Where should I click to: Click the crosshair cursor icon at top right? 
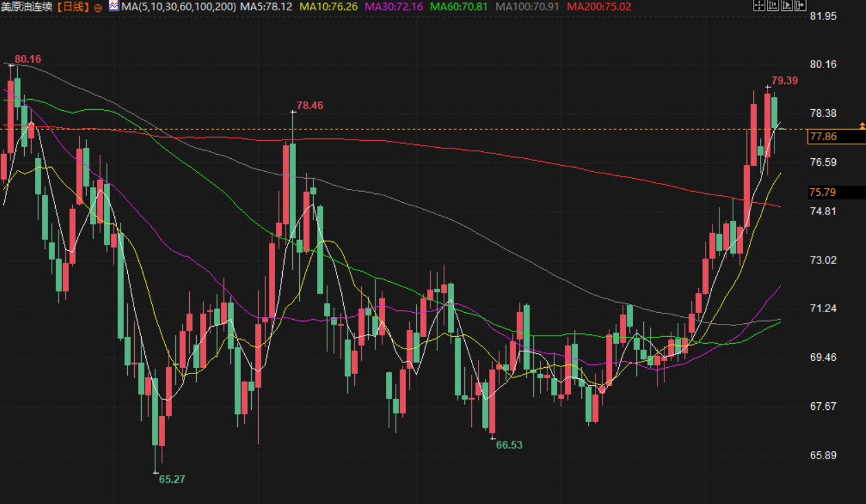(x=759, y=5)
